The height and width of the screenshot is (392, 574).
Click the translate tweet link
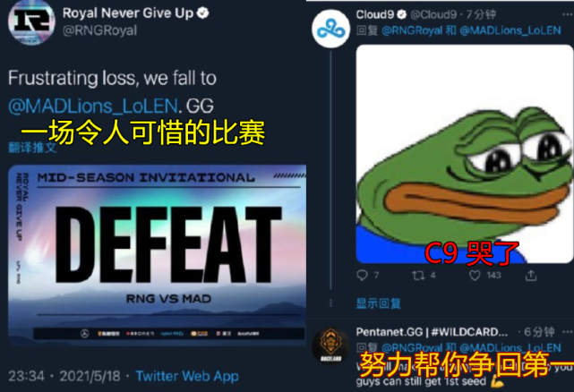[x=32, y=148]
